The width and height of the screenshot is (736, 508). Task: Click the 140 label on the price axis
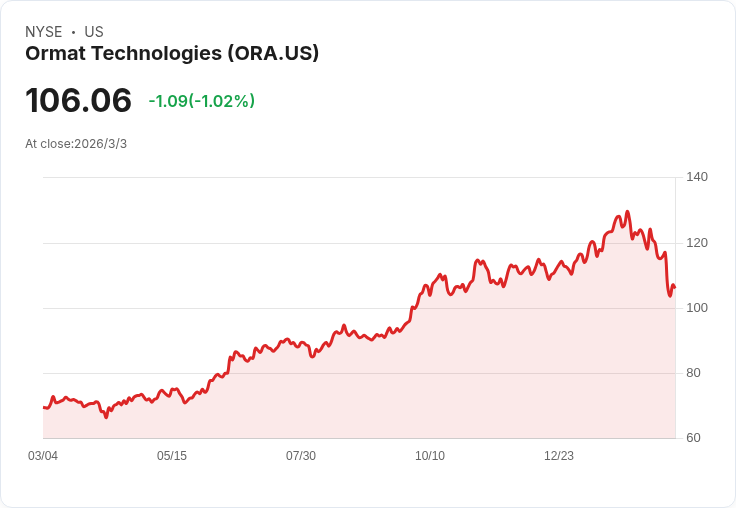click(x=697, y=177)
